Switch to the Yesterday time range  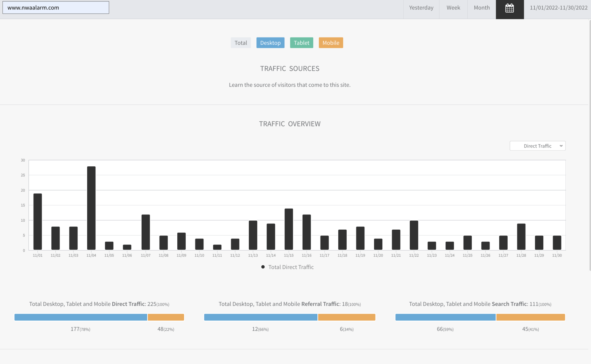pos(421,8)
